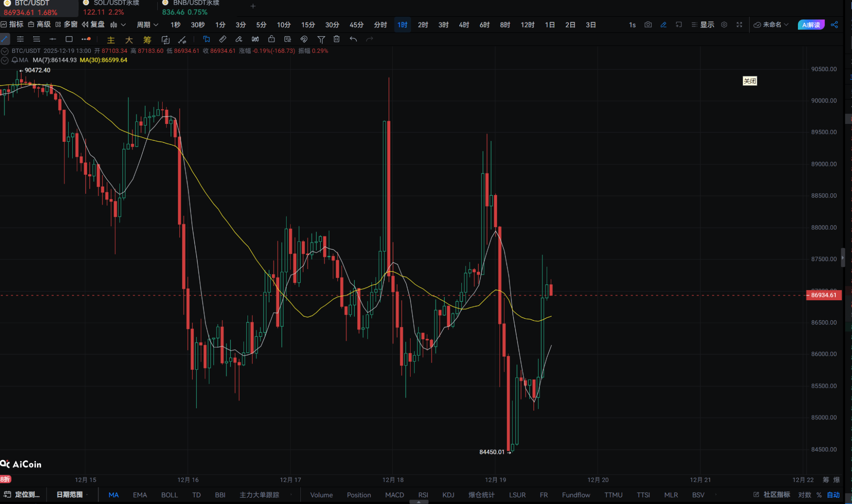Click the 关闭 button on chart
The image size is (852, 504).
[750, 81]
